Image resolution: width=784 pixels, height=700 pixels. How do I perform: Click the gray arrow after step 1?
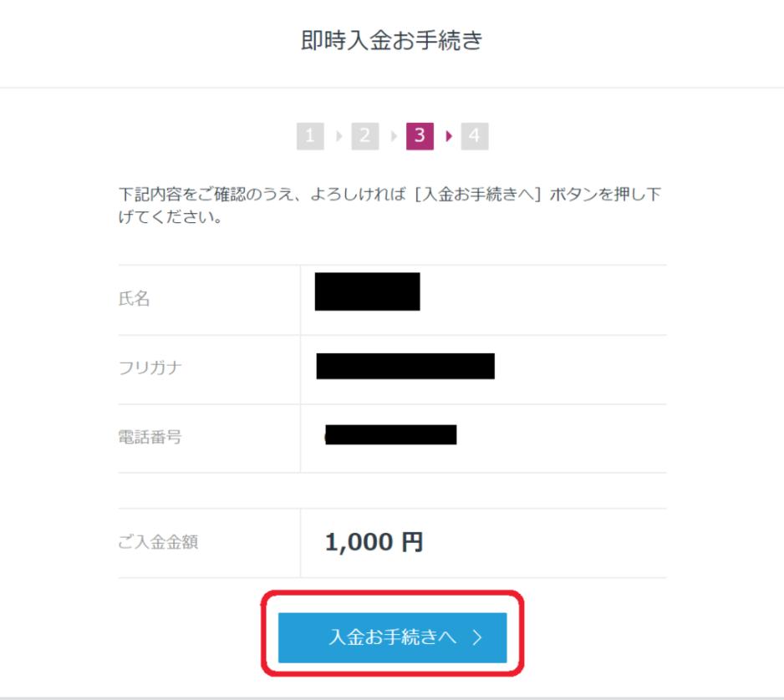[339, 136]
